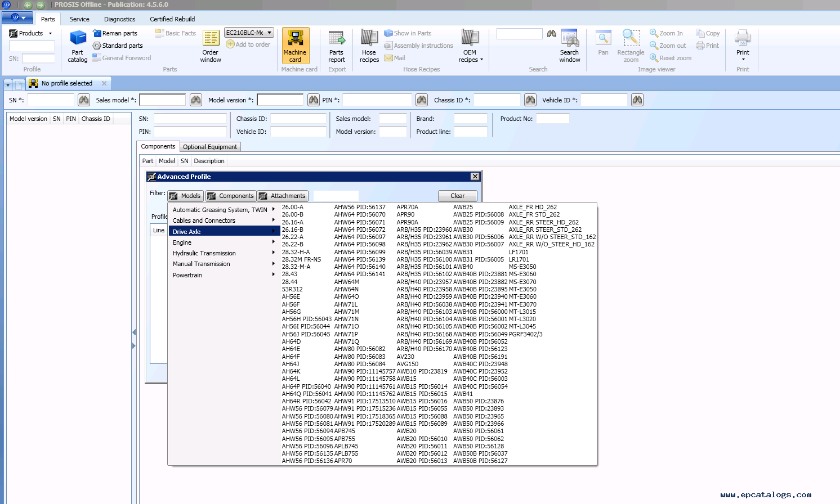The width and height of the screenshot is (840, 504).
Task: Select Manual Transmission menu entry
Action: point(224,264)
